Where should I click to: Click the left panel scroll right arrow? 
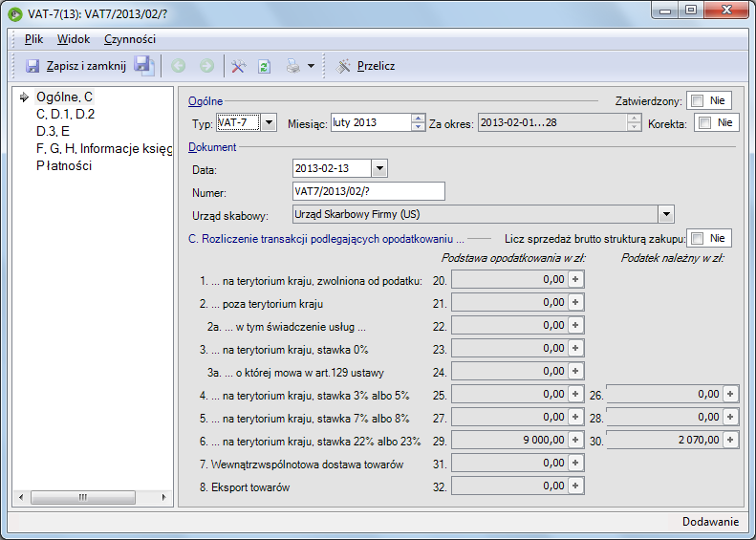coord(164,497)
